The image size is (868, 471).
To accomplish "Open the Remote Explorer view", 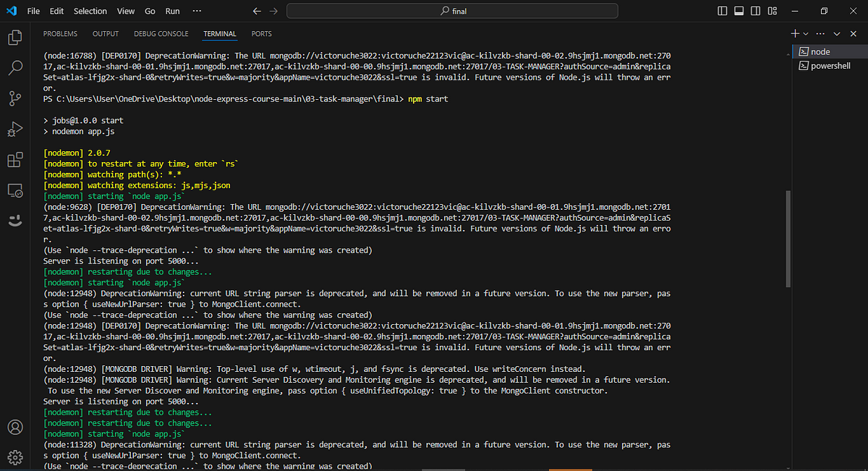I will pos(15,190).
